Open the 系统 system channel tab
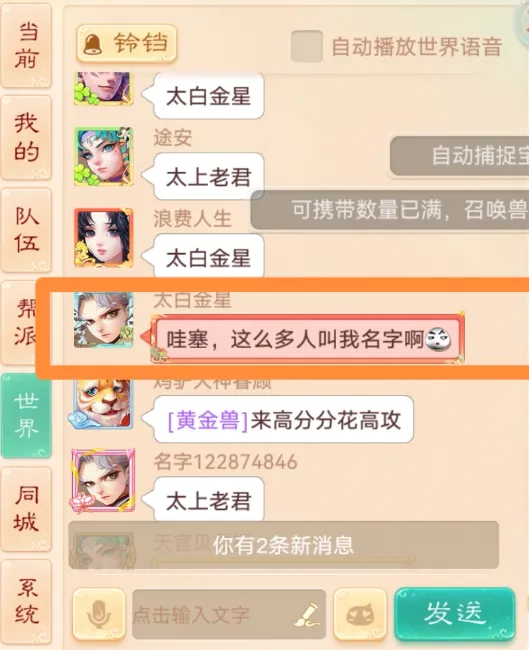529x650 pixels. click(x=26, y=601)
